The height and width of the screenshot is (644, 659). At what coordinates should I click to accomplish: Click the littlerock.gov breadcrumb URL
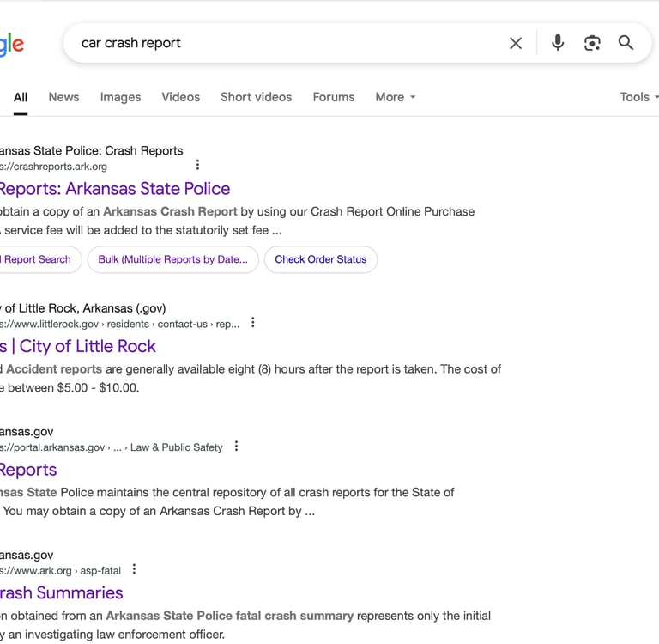[120, 325]
